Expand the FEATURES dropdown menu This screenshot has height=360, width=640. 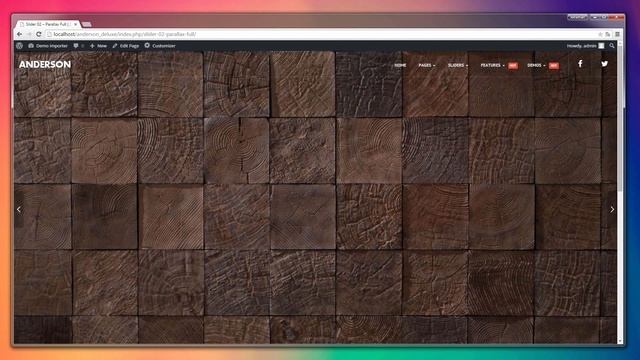pyautogui.click(x=492, y=65)
